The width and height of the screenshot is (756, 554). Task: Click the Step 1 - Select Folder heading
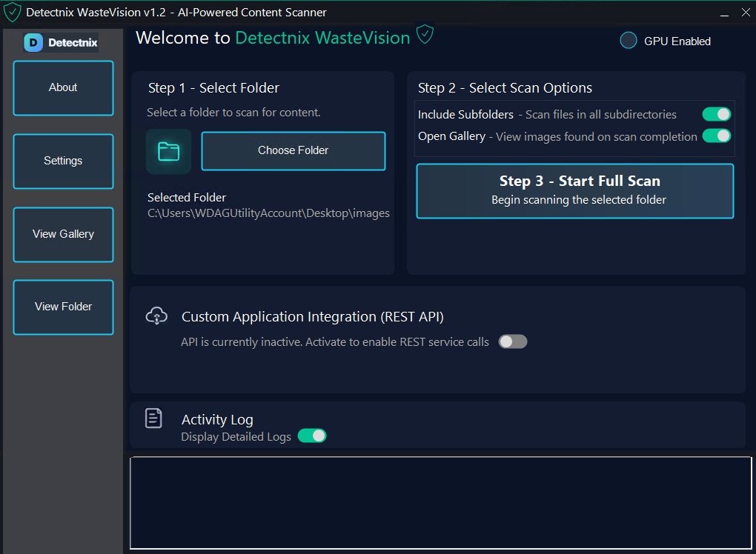(x=213, y=87)
